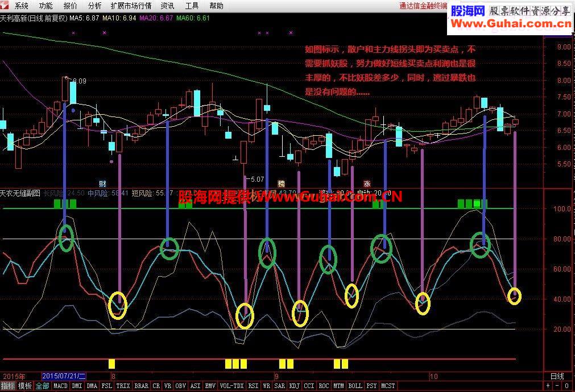This screenshot has width=575, height=392.
Task: Click the 2015年 year label
Action: tap(14, 376)
